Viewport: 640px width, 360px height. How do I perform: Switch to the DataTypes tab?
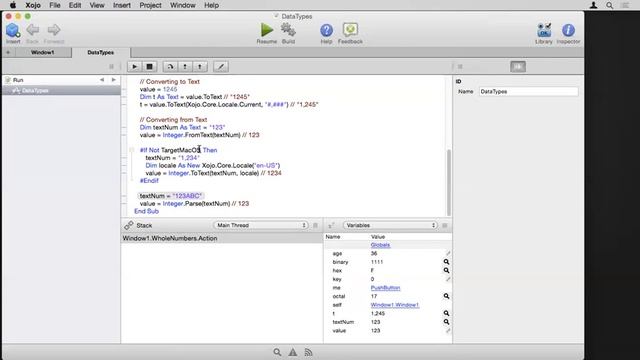click(x=101, y=53)
